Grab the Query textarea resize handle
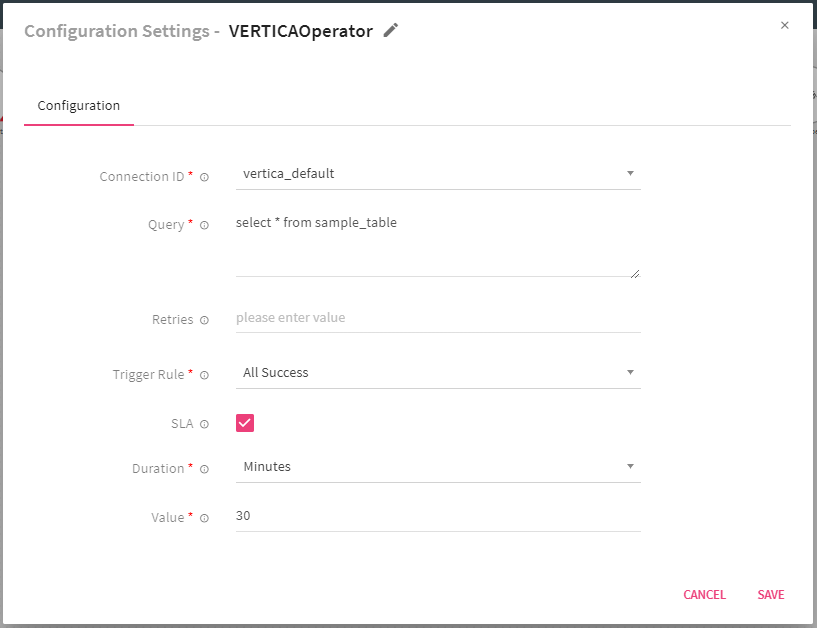This screenshot has height=628, width=817. click(x=635, y=272)
